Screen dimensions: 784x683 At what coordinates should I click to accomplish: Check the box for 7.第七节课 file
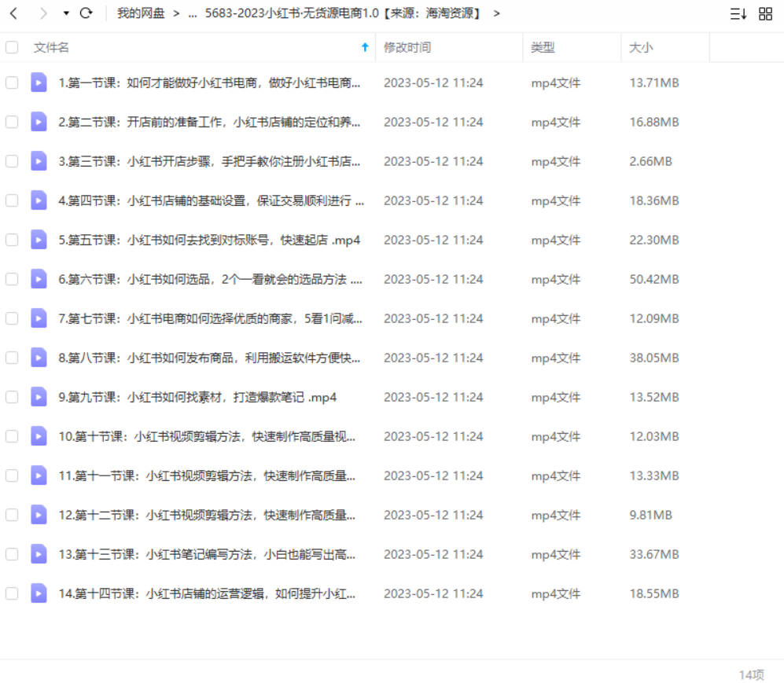pyautogui.click(x=12, y=318)
